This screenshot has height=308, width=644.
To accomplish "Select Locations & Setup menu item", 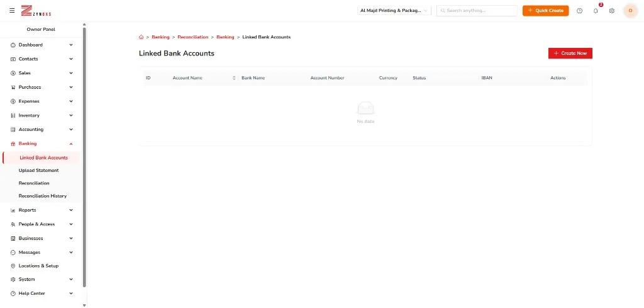I will coord(38,266).
